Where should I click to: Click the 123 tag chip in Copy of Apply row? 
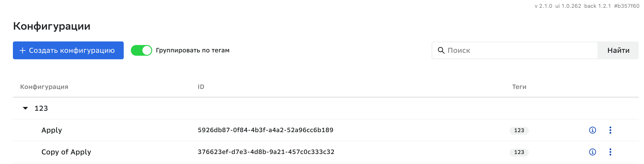tap(519, 152)
